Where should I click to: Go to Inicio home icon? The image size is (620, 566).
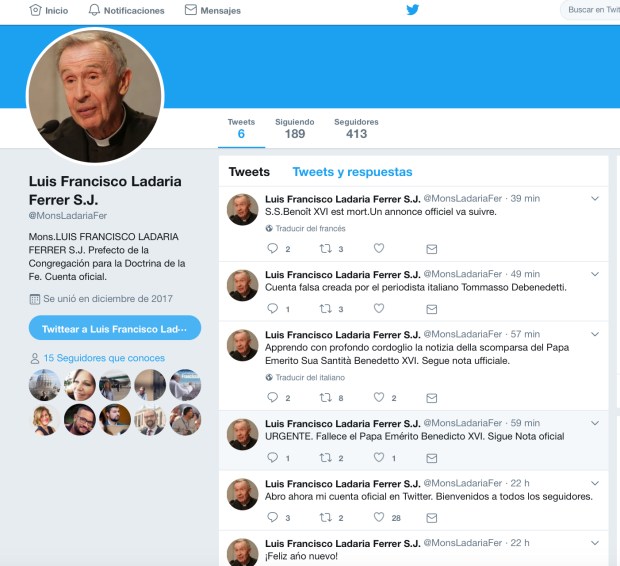35,10
